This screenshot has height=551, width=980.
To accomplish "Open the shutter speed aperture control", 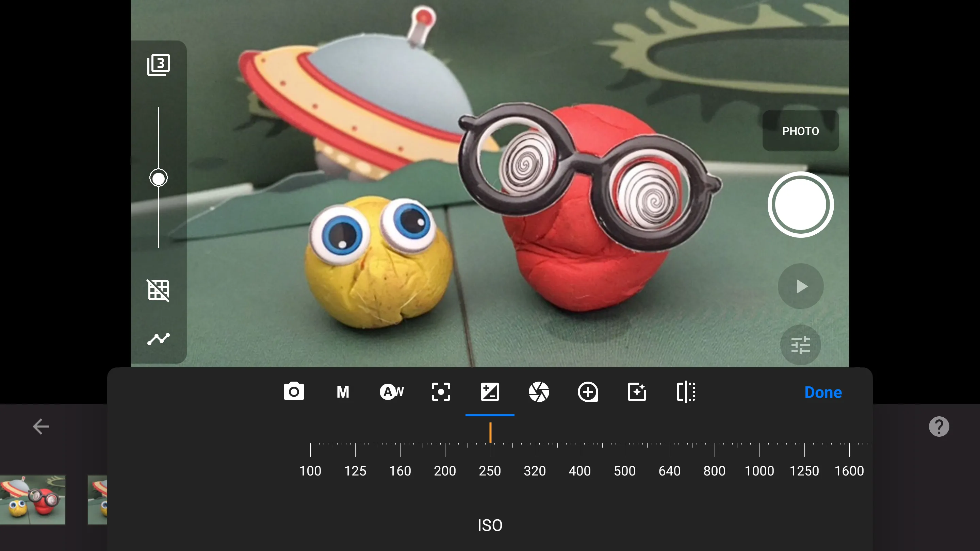I will click(x=539, y=392).
